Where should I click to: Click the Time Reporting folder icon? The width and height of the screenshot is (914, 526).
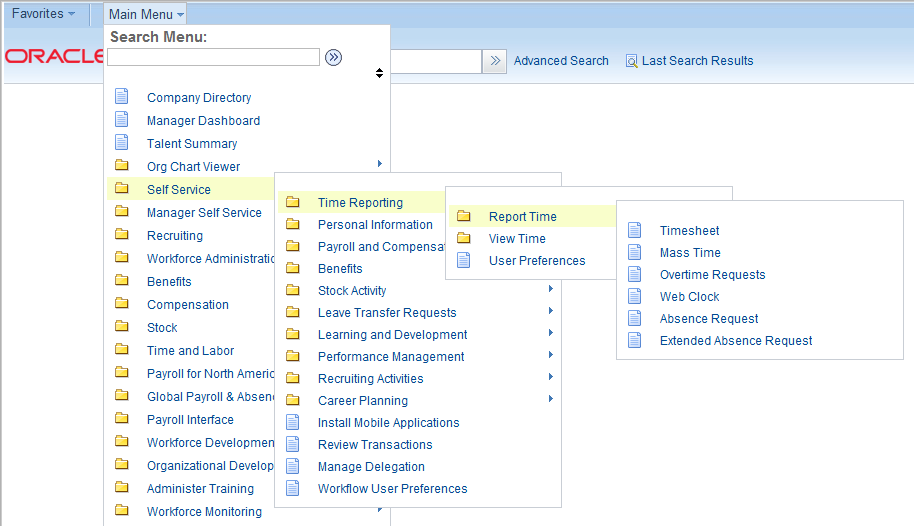pos(293,202)
